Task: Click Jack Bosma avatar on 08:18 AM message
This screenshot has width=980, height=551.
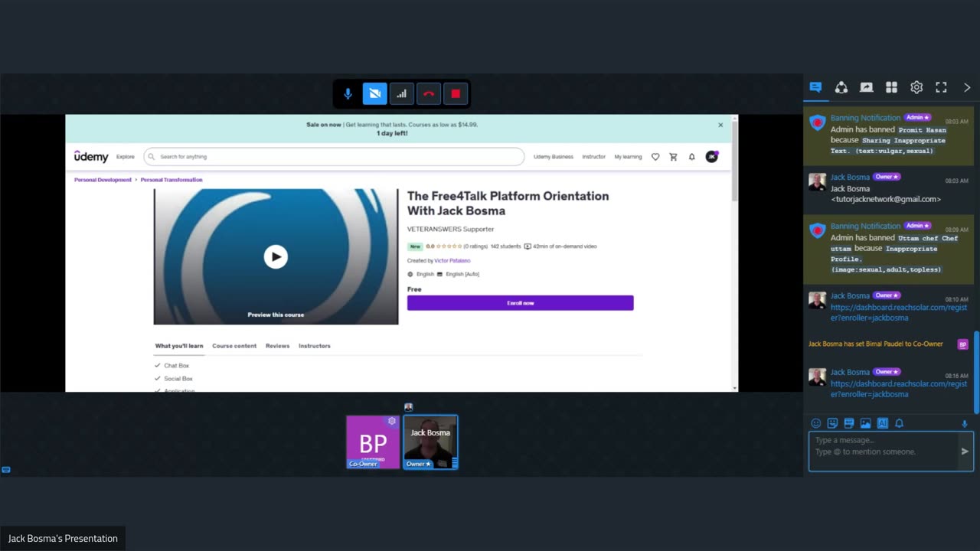Action: click(x=818, y=377)
